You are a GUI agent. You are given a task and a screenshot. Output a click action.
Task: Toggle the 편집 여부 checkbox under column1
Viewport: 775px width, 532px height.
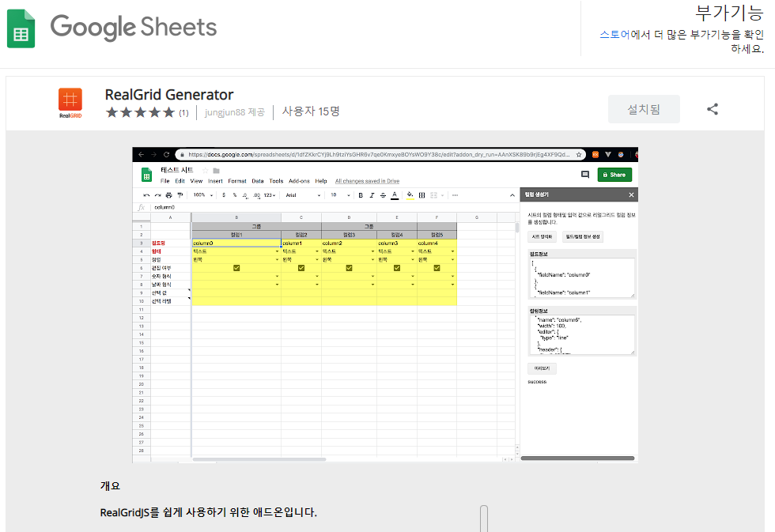click(301, 268)
